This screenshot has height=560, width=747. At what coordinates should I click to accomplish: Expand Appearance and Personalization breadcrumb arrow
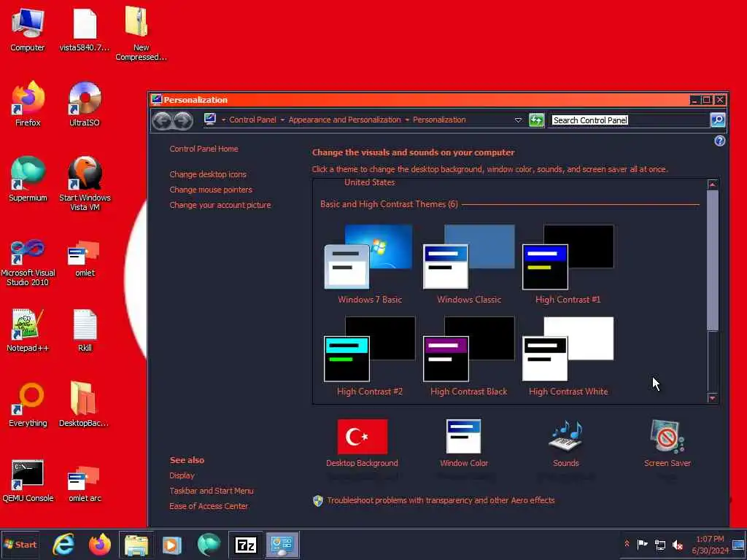[x=407, y=120]
